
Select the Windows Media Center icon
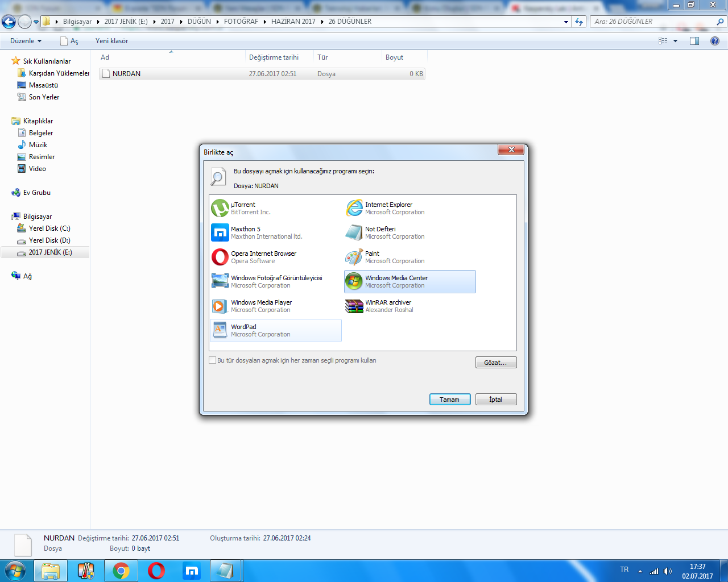pos(354,281)
